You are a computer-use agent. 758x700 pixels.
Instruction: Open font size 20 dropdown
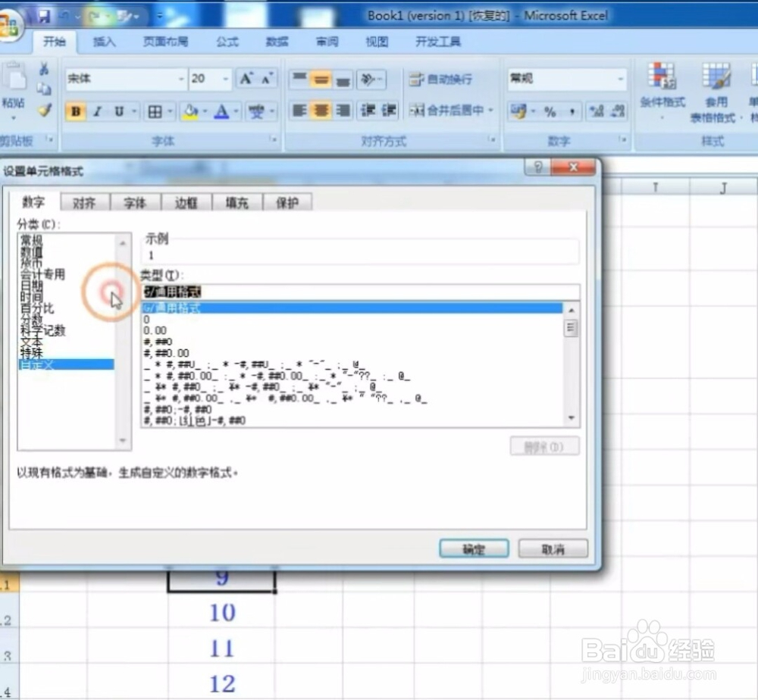225,79
